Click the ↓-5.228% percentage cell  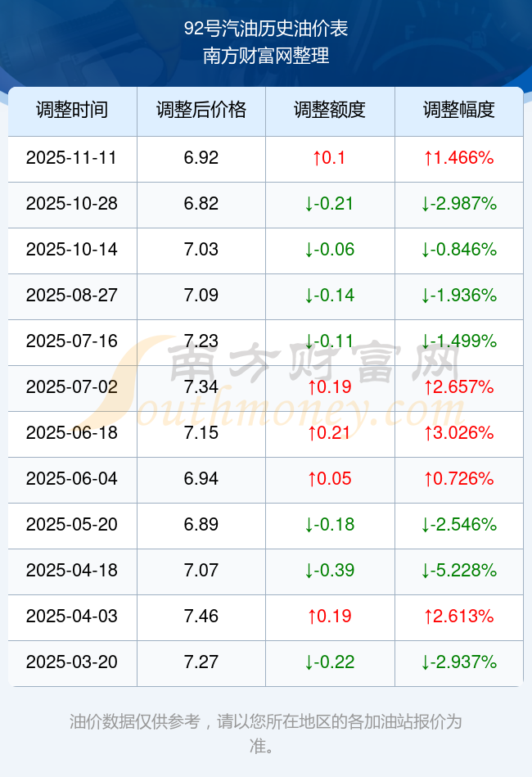coord(459,571)
